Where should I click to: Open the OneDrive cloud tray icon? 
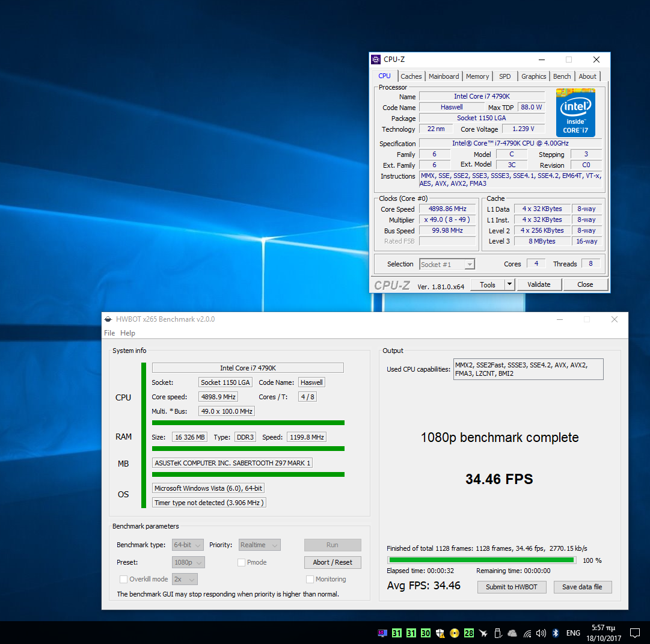tap(512, 633)
